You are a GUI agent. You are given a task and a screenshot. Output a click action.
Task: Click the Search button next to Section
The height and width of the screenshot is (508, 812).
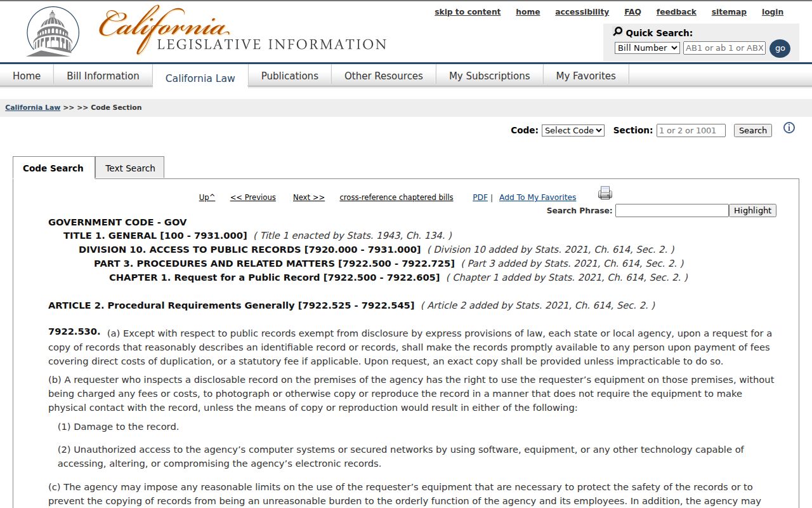[753, 130]
